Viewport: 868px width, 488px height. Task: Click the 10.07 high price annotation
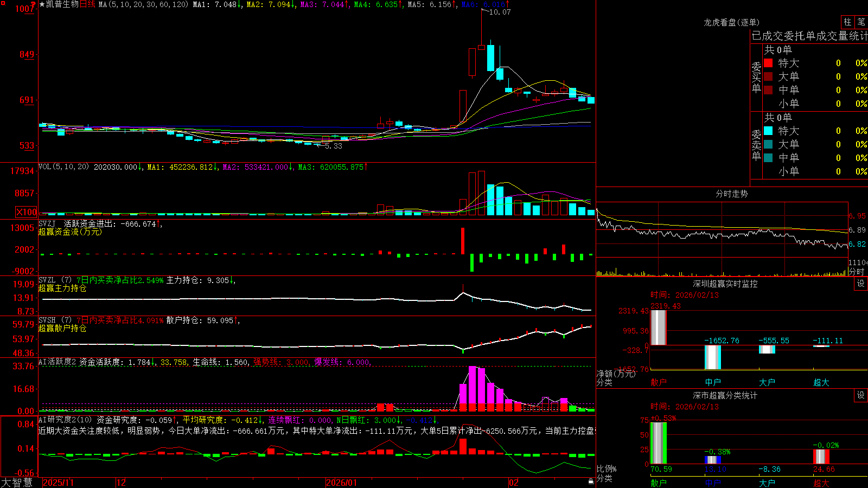[x=500, y=12]
